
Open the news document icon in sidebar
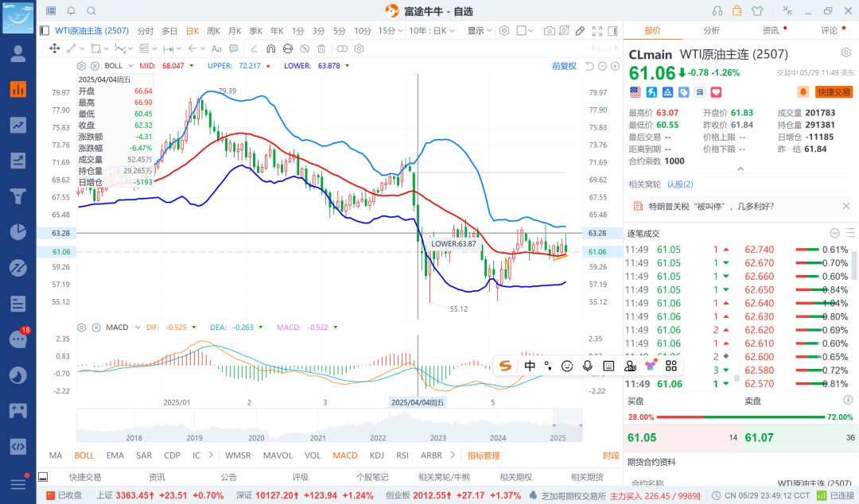(18, 304)
